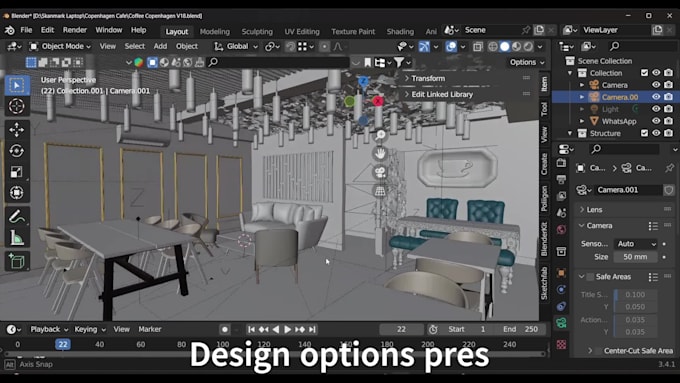Image resolution: width=680 pixels, height=383 pixels.
Task: Disable Camera object in renders
Action: (x=668, y=85)
